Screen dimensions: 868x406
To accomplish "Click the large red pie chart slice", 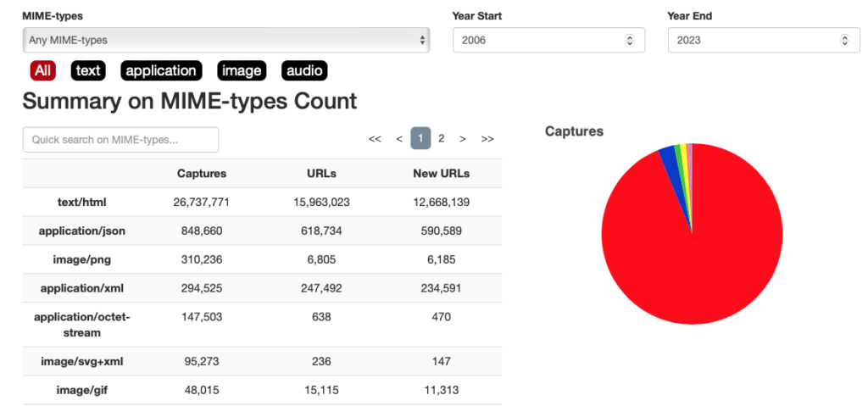I will pos(687,254).
